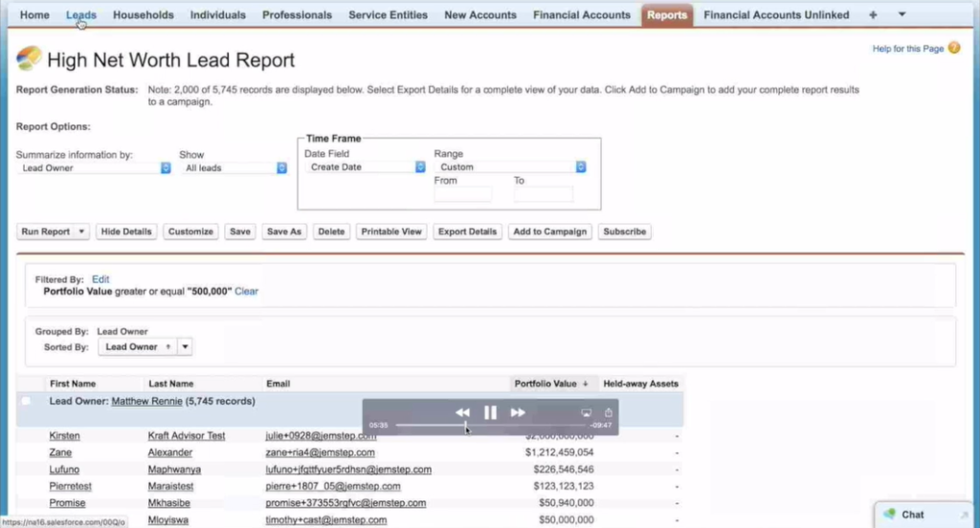Open the Financial Accounts tab

point(581,15)
